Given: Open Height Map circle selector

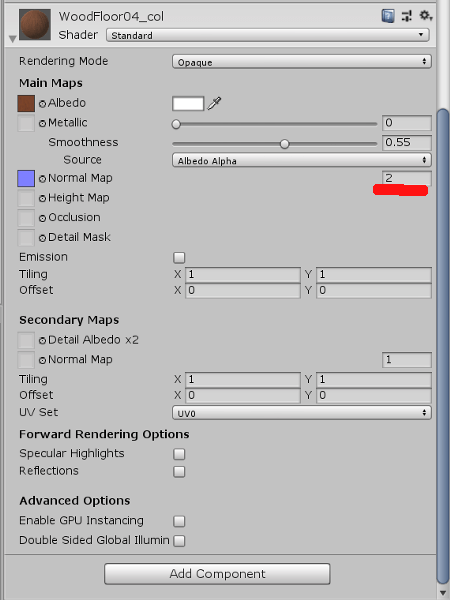Looking at the screenshot, I should point(42,198).
